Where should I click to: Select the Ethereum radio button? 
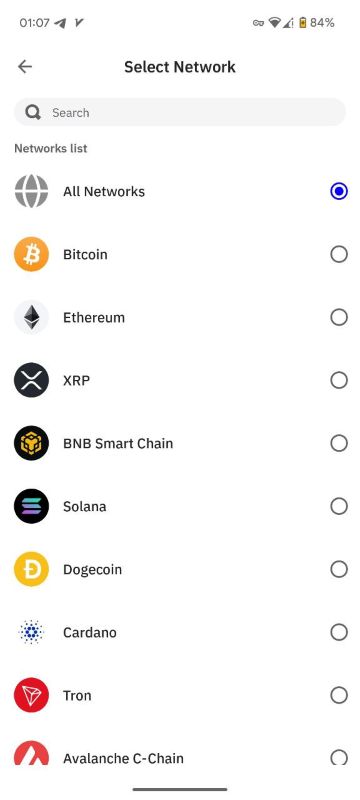339,317
